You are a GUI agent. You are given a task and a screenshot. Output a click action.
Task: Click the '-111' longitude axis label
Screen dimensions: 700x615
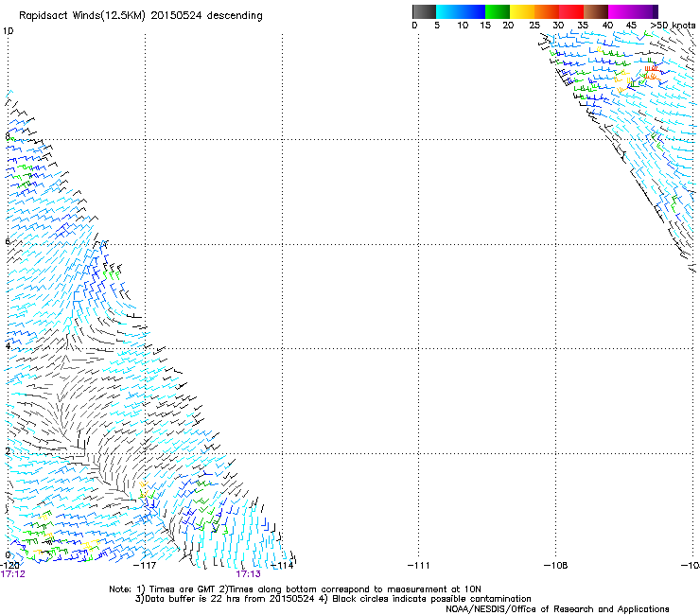point(419,566)
